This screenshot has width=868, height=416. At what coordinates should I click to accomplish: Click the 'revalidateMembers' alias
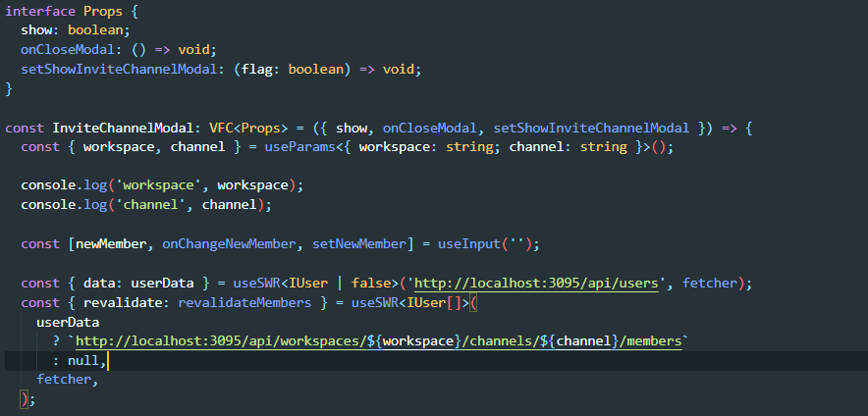[244, 302]
